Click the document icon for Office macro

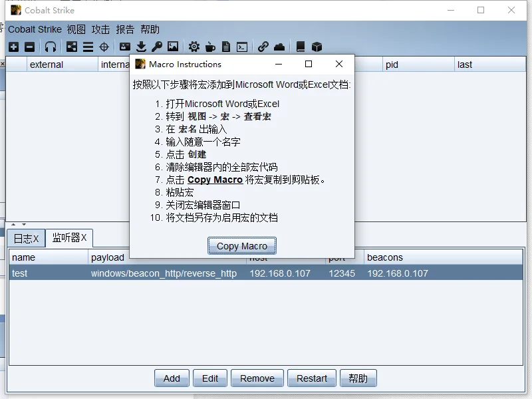226,47
